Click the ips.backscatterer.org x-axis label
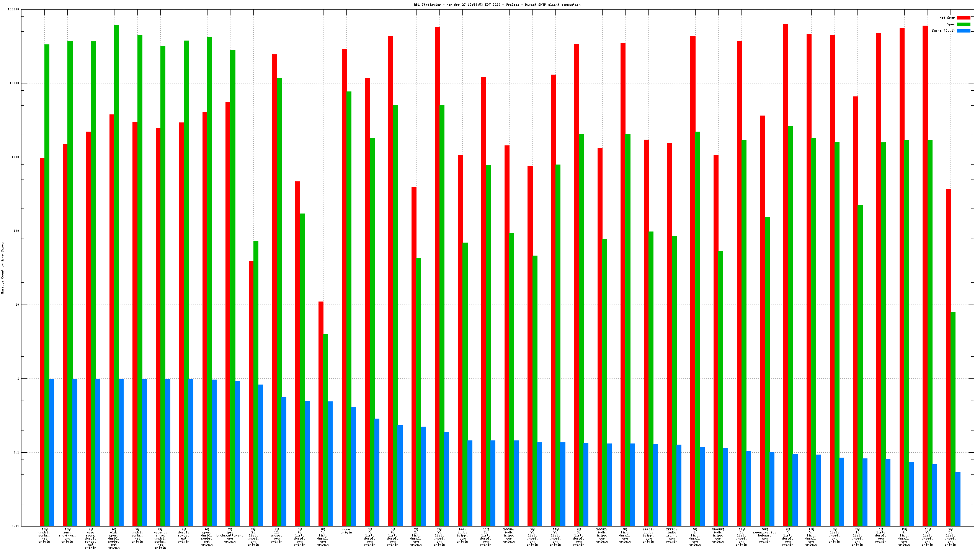 click(230, 535)
